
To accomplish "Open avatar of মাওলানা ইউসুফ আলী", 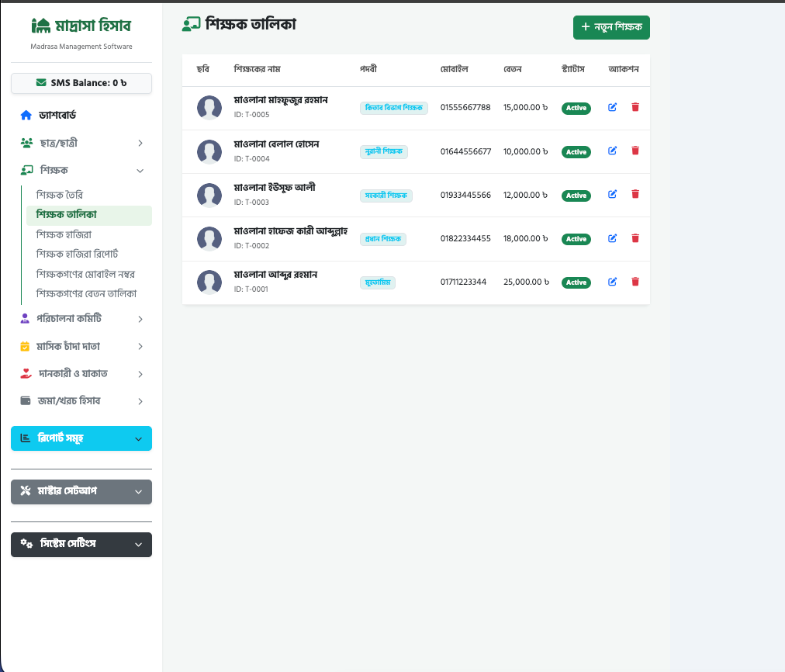I will 209,196.
